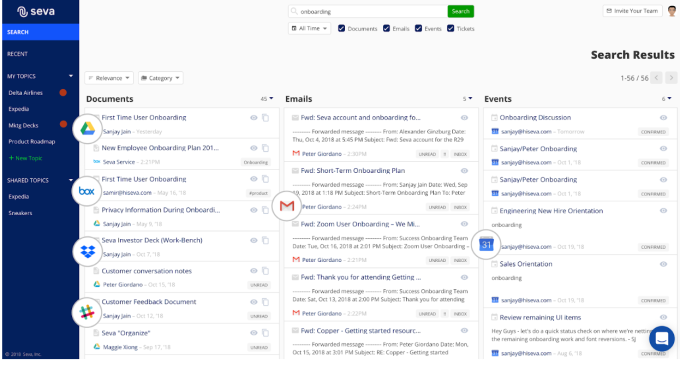
Task: Collapse the My Topics section
Action: click(x=71, y=76)
